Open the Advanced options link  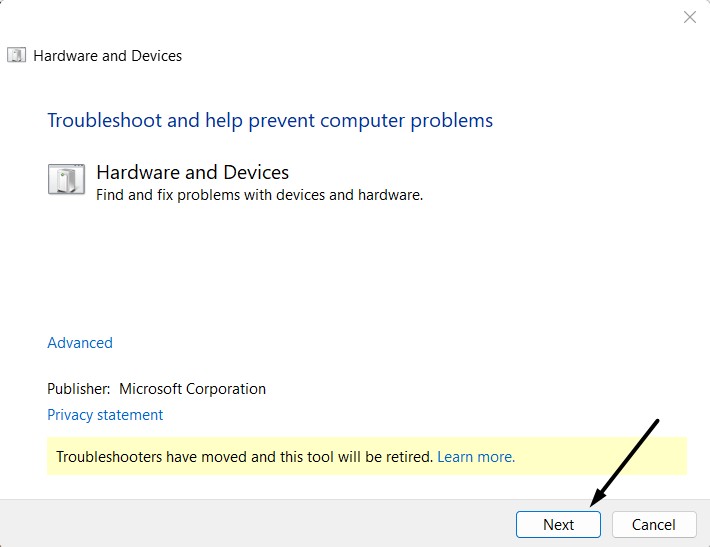(x=80, y=343)
